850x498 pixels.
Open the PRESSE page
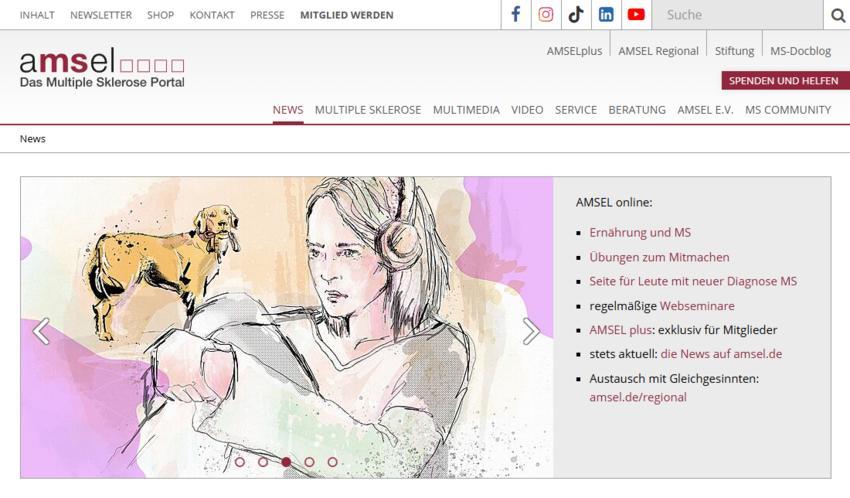(x=267, y=15)
